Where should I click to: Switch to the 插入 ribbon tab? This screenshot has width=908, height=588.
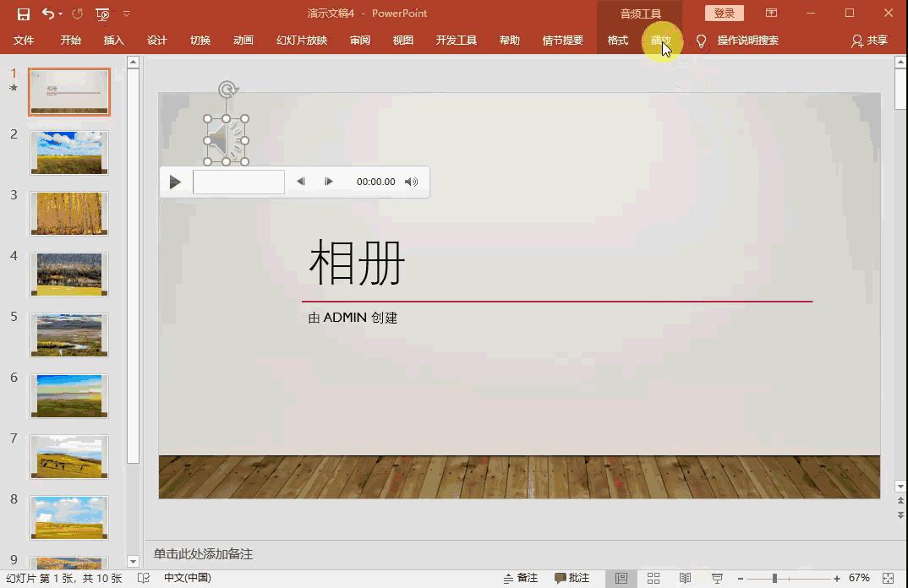tap(114, 40)
